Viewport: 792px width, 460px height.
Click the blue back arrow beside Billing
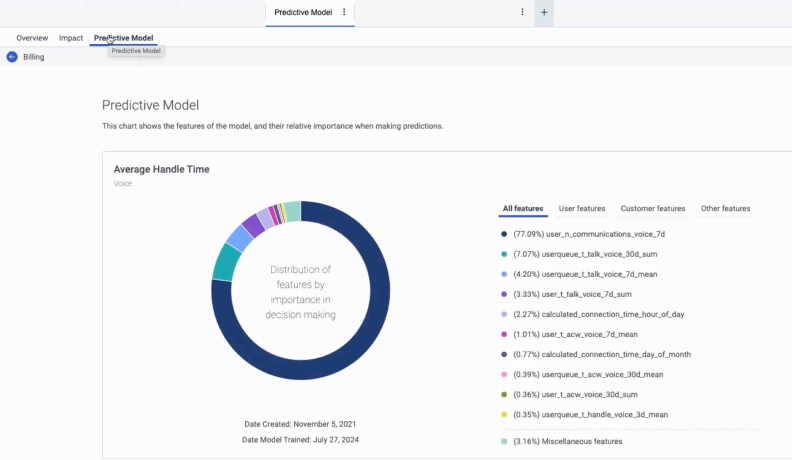[x=12, y=57]
